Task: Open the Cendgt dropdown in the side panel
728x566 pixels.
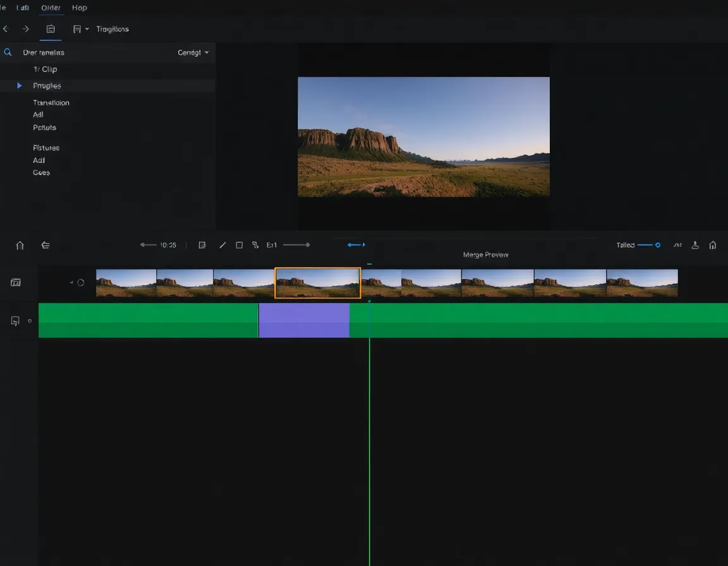Action: [193, 52]
